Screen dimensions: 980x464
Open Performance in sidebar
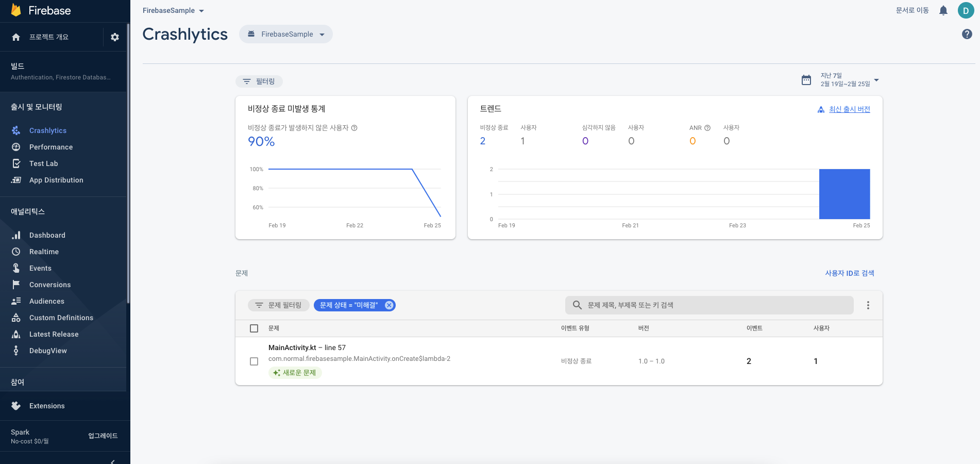click(x=51, y=147)
